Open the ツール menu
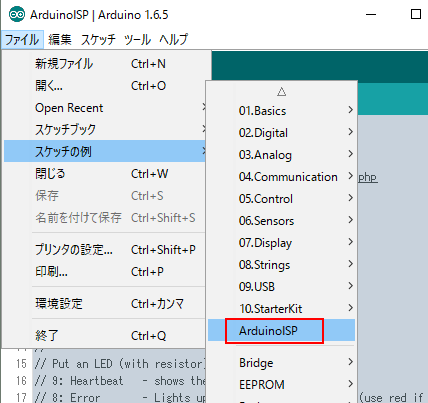This screenshot has width=428, height=403. pos(137,40)
